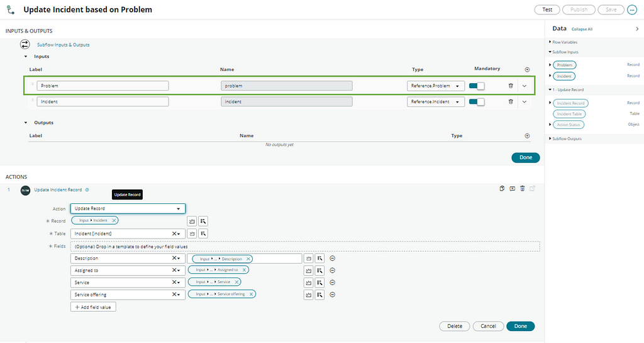Collapse the Outputs section triangle
The image size is (644, 343).
(x=25, y=123)
